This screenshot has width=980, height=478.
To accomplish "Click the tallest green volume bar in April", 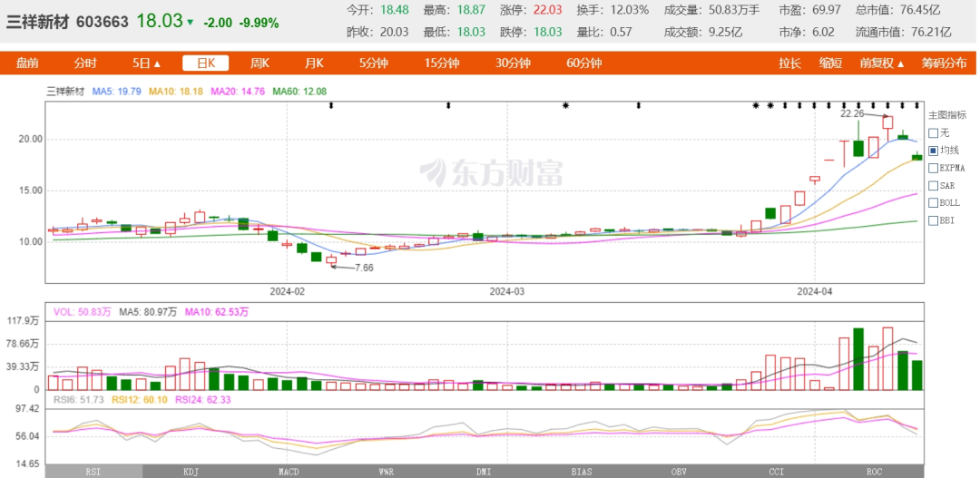I will click(858, 359).
